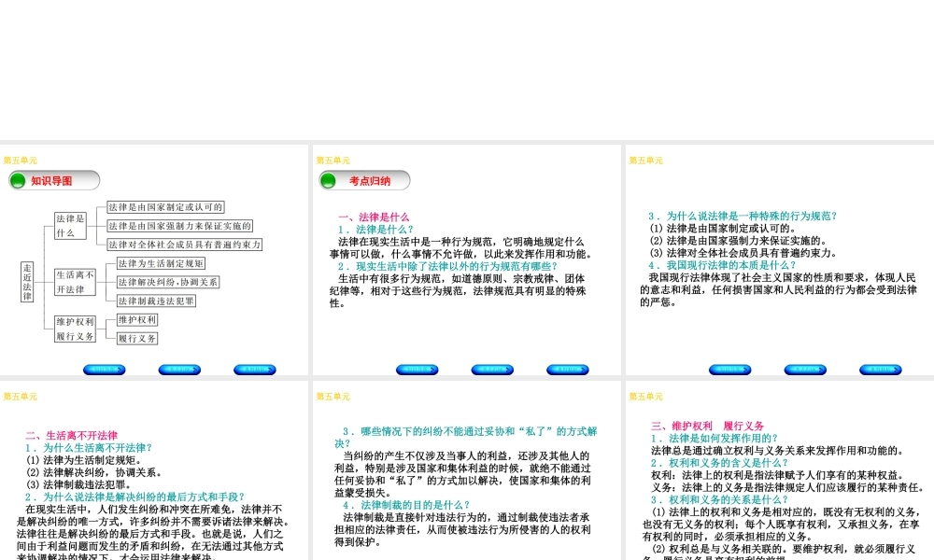Click box 法律是由国家强制力来保证实施的

180,226
